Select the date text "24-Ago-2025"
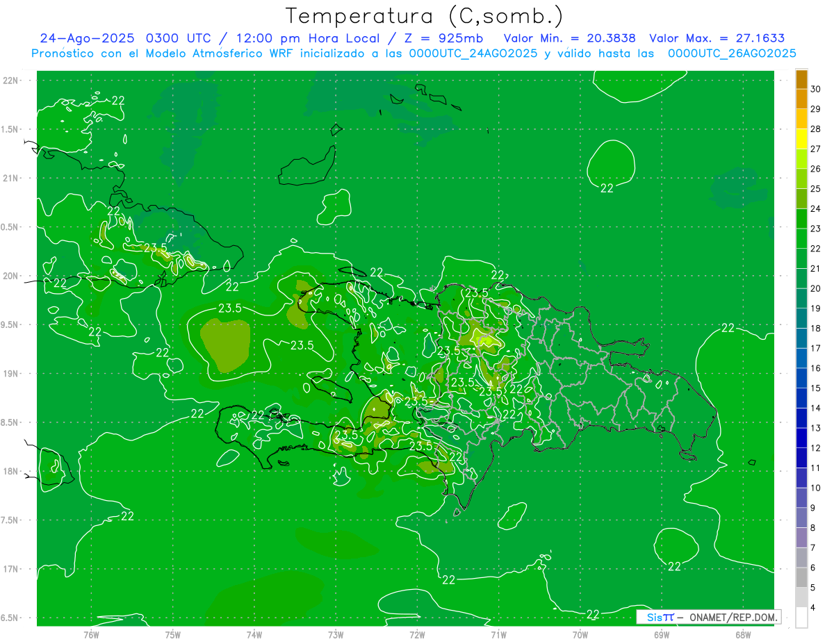Image resolution: width=834 pixels, height=644 pixels. (85, 38)
